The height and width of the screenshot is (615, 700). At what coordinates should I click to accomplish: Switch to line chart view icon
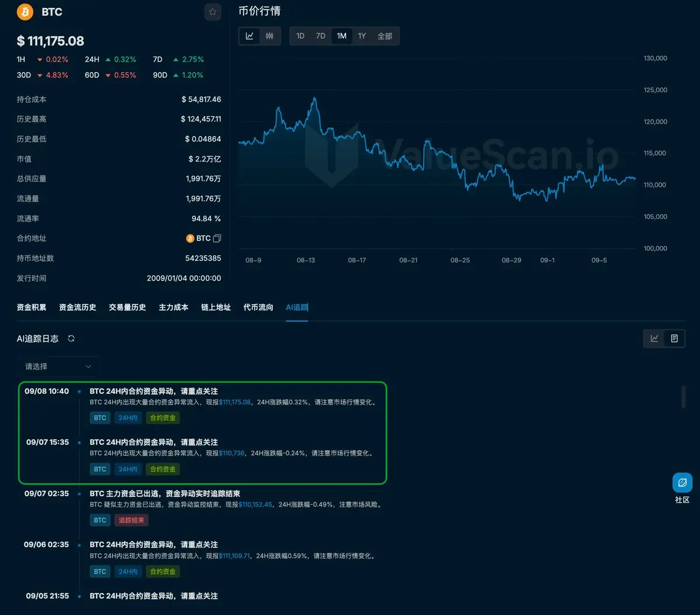click(250, 36)
